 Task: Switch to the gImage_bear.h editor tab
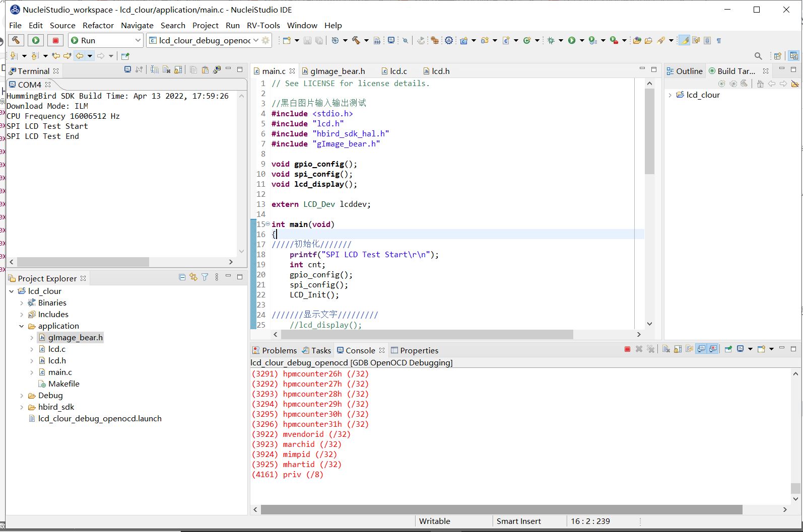[x=333, y=71]
